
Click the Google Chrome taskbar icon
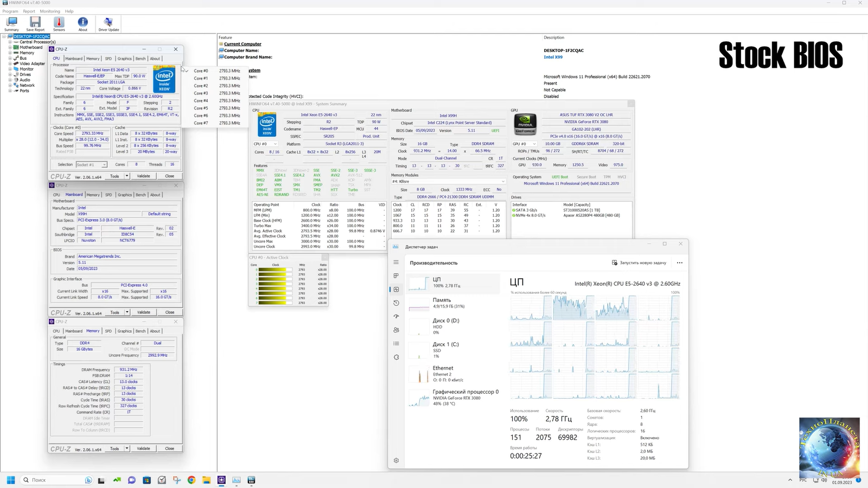pyautogui.click(x=191, y=480)
